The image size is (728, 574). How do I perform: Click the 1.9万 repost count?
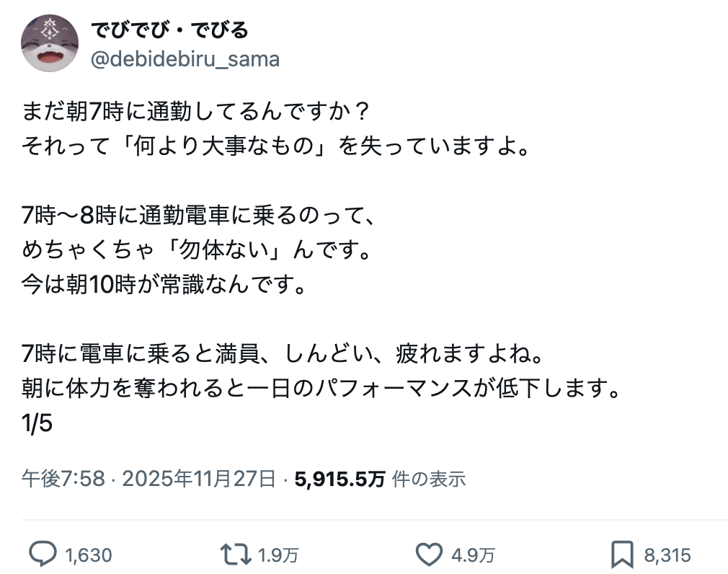coord(278,555)
